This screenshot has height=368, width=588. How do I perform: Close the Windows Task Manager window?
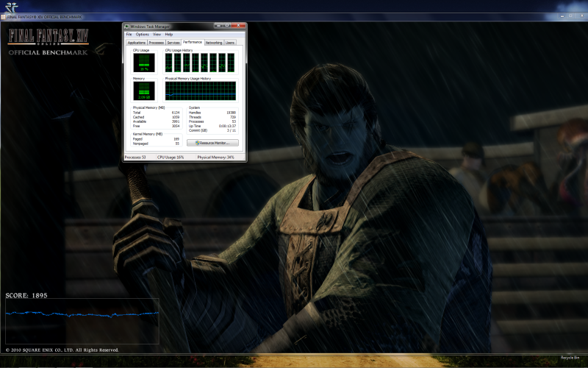coord(238,26)
